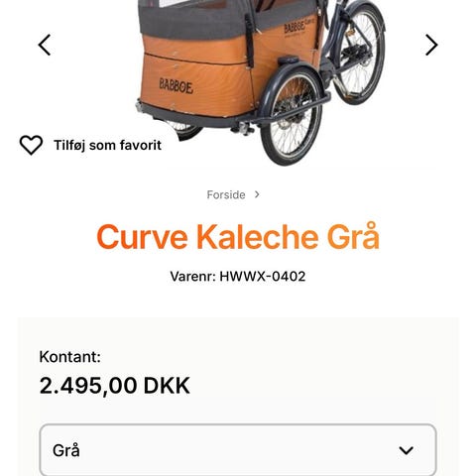
Task: Click the BABBOE logo on the box front
Action: 177,86
